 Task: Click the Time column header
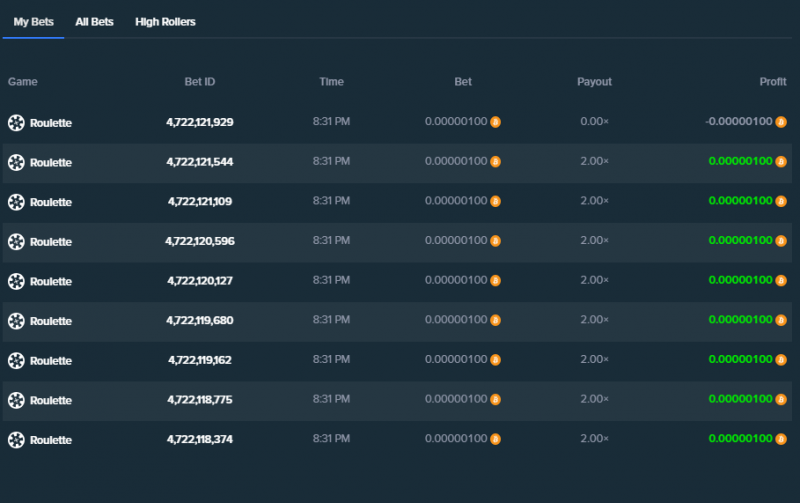[331, 82]
